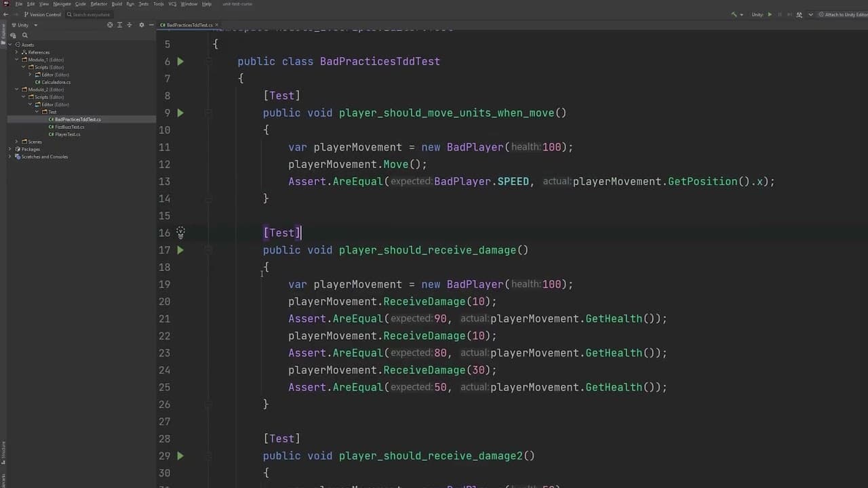The width and height of the screenshot is (868, 488).
Task: Click the Unity play button in toolbar
Action: point(770,14)
